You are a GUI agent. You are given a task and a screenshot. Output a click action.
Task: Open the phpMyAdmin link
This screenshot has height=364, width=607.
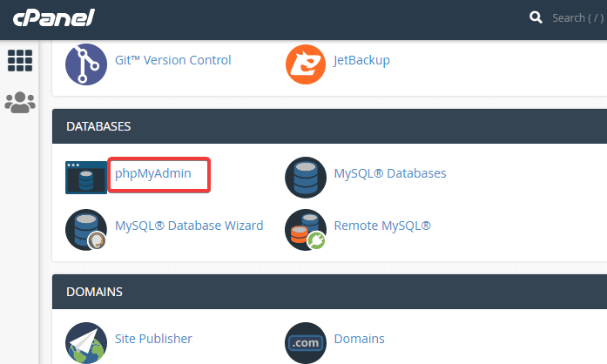click(x=153, y=173)
